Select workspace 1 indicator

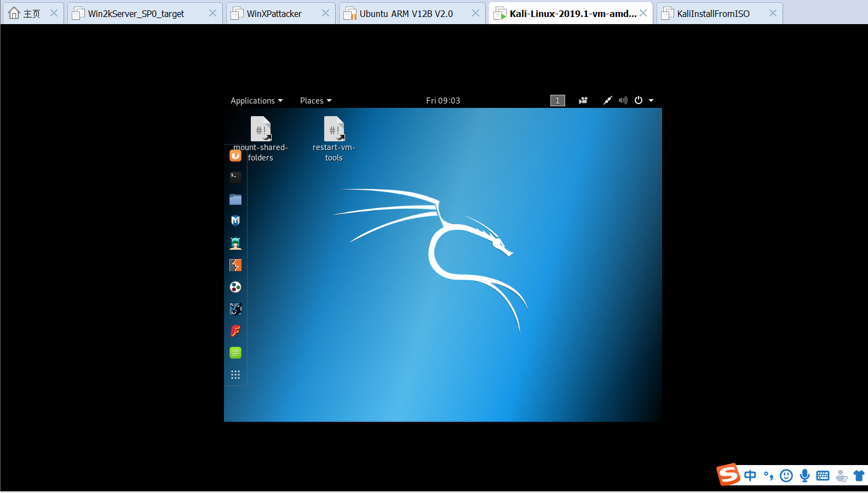(x=557, y=100)
